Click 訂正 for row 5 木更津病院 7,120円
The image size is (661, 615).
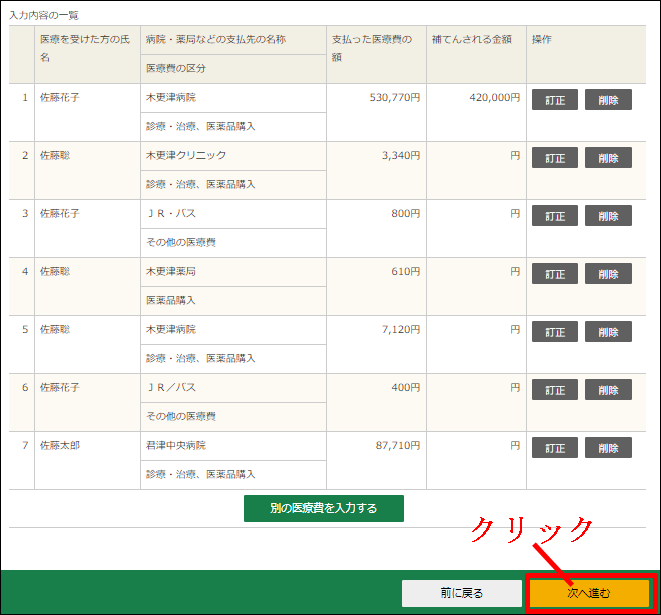(554, 332)
